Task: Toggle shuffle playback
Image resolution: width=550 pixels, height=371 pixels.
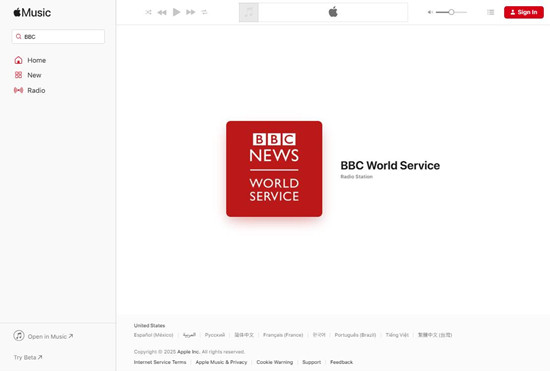Action: [x=148, y=12]
